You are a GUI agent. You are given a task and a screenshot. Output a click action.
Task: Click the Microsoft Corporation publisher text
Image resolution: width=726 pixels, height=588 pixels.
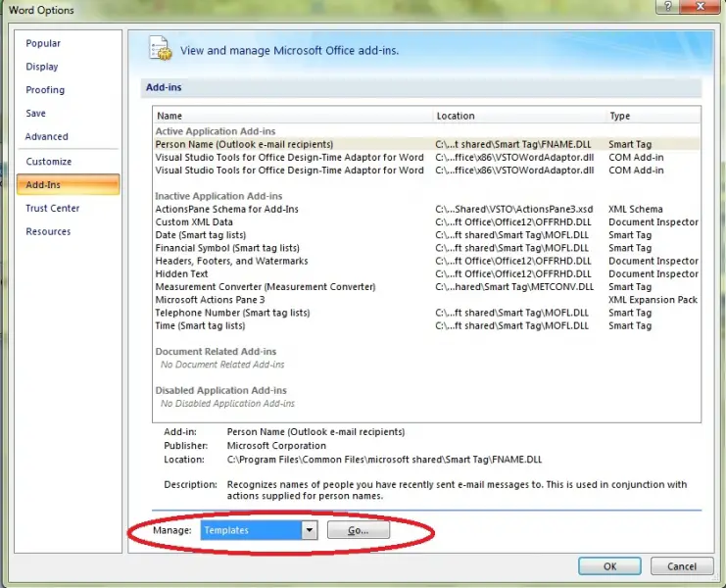coord(276,446)
